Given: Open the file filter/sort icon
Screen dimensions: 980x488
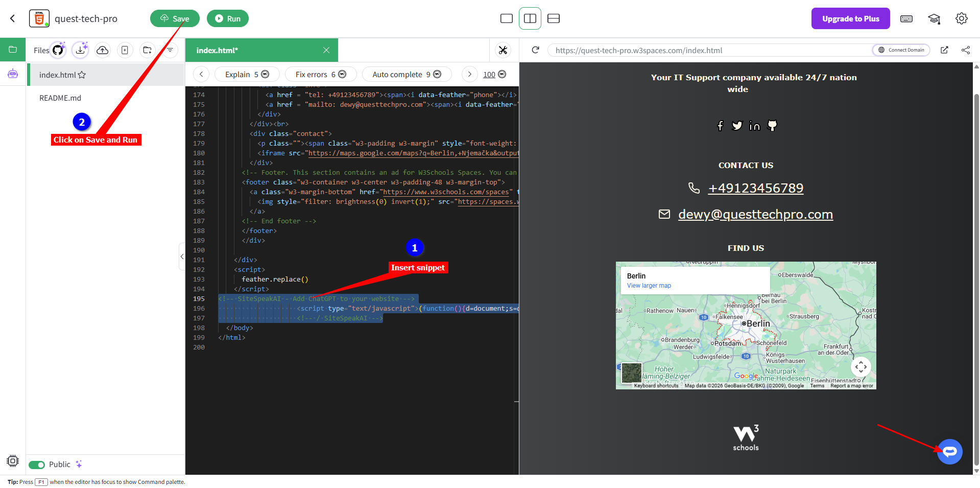Looking at the screenshot, I should (x=170, y=50).
